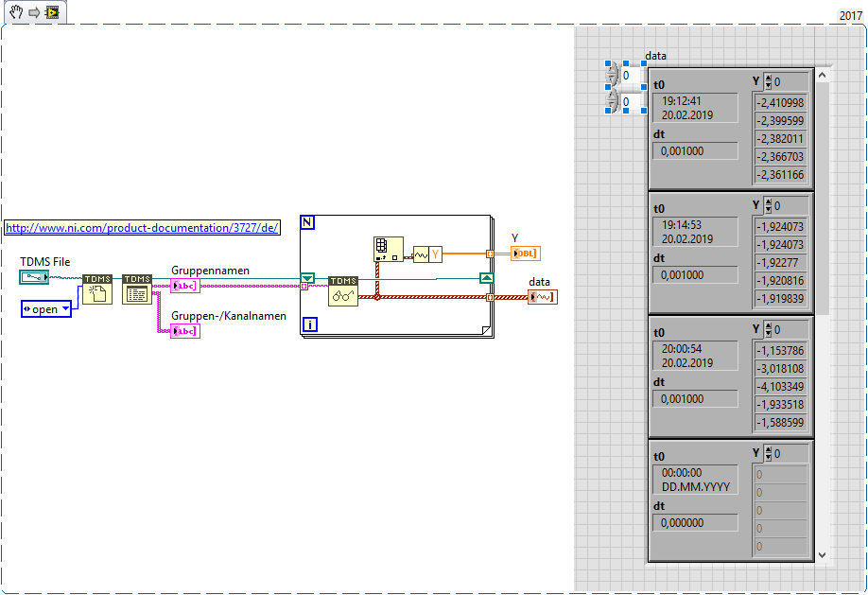The width and height of the screenshot is (868, 595).
Task: Click the TDMS List Contents node
Action: tap(137, 289)
